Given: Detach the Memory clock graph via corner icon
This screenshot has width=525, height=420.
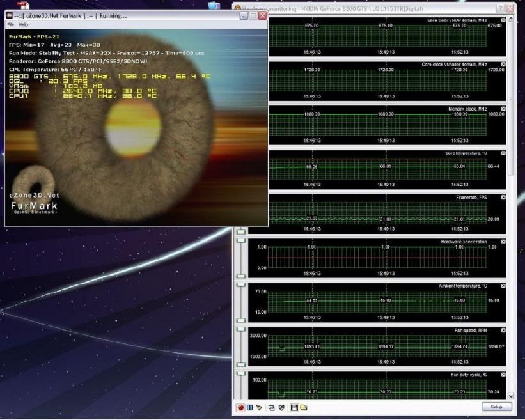Looking at the screenshot, I should click(x=503, y=109).
